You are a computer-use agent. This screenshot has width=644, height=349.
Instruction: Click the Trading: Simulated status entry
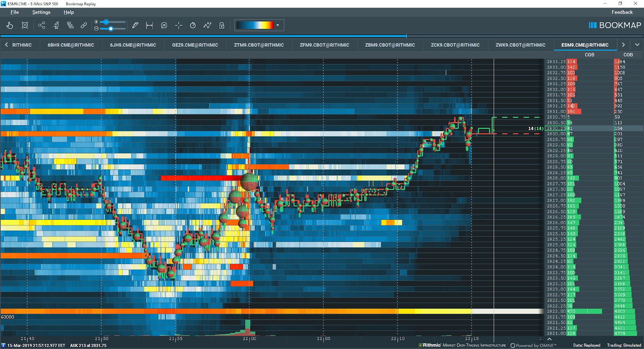(624, 345)
